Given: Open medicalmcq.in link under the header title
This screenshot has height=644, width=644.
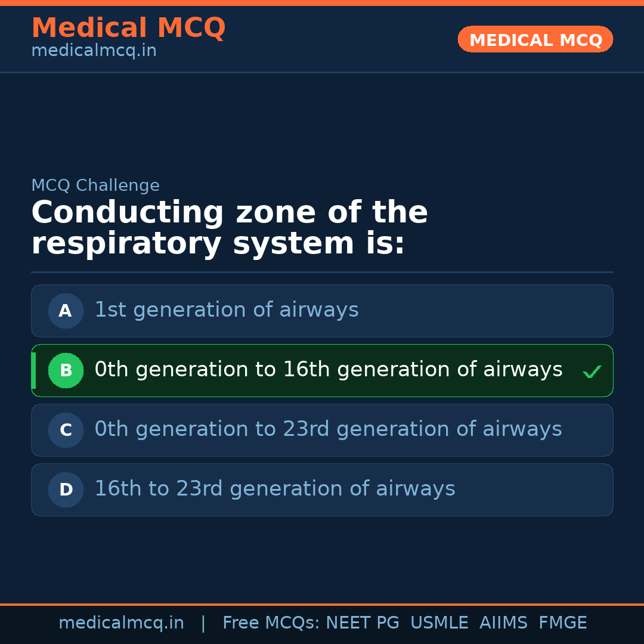Looking at the screenshot, I should pyautogui.click(x=94, y=51).
